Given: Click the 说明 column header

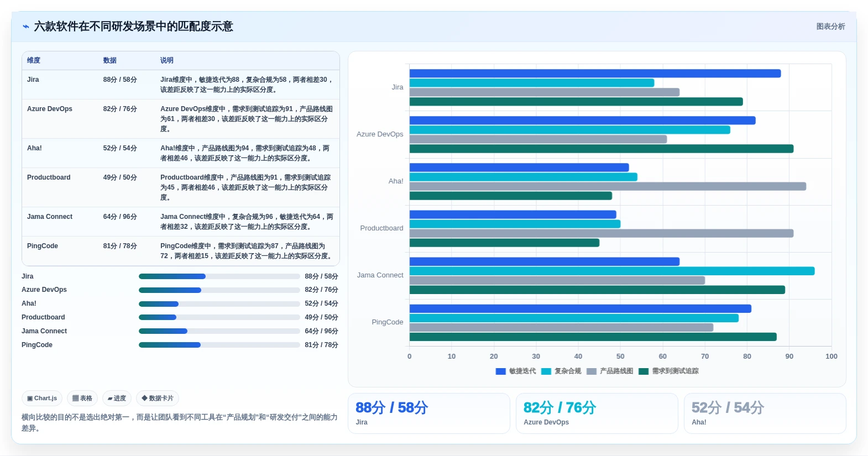Looking at the screenshot, I should pos(167,60).
